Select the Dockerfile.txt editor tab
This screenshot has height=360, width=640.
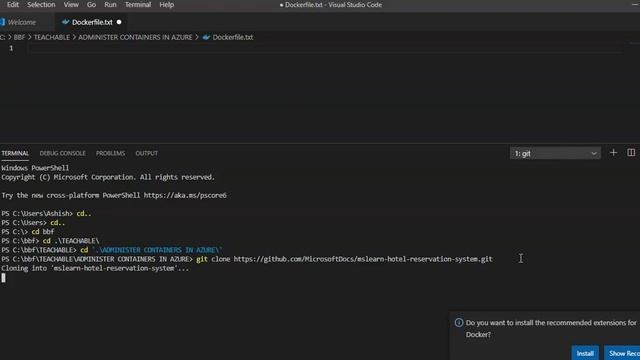point(92,22)
